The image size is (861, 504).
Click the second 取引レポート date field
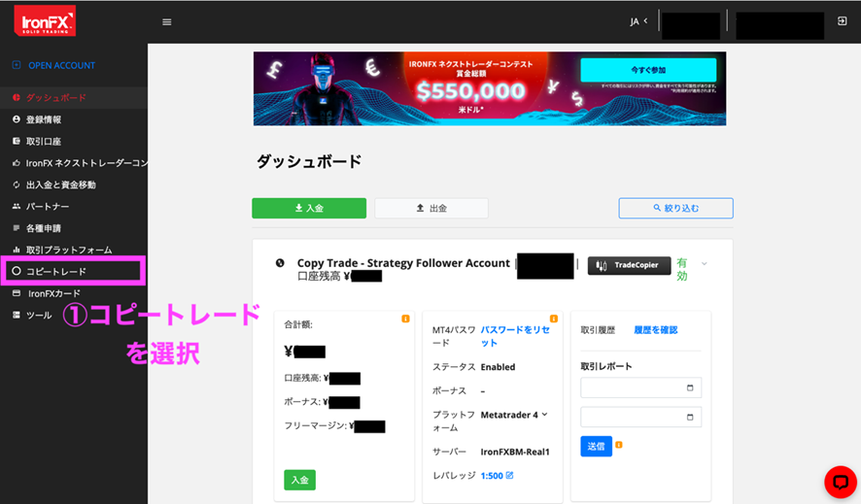(x=640, y=417)
